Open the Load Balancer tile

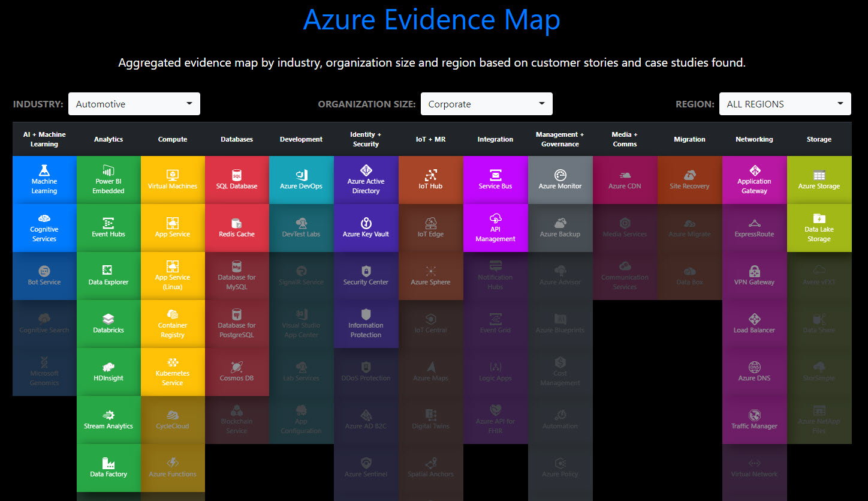click(x=755, y=324)
